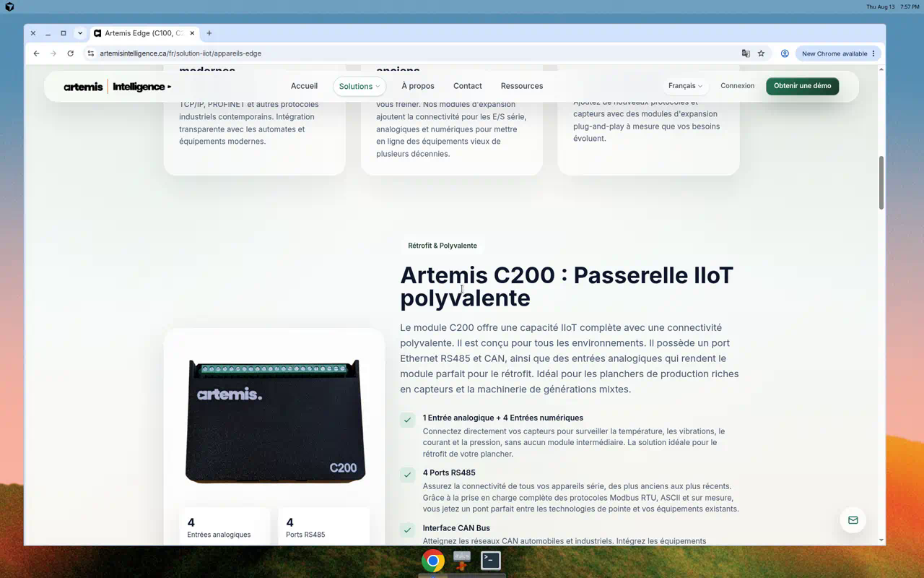Screen dimensions: 924x578
Task: Open the tab search dropdown arrow
Action: tap(80, 33)
